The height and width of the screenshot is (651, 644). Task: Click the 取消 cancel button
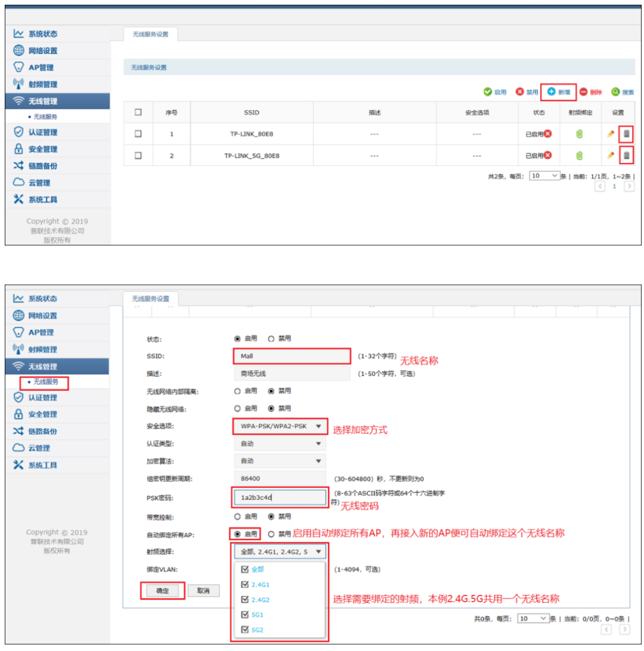click(x=203, y=591)
